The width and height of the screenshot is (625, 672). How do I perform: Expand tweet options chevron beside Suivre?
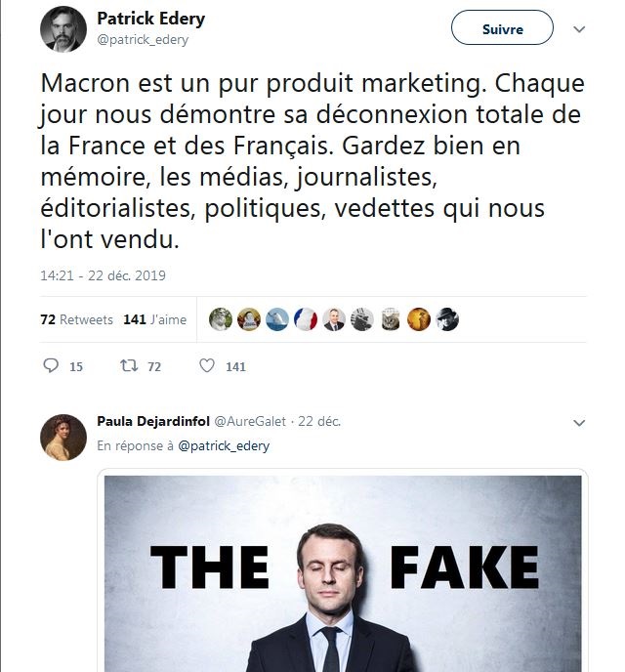[x=579, y=29]
